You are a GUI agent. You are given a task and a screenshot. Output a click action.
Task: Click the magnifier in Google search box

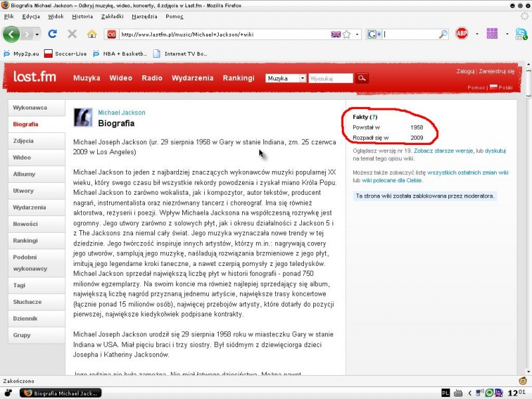coord(444,34)
